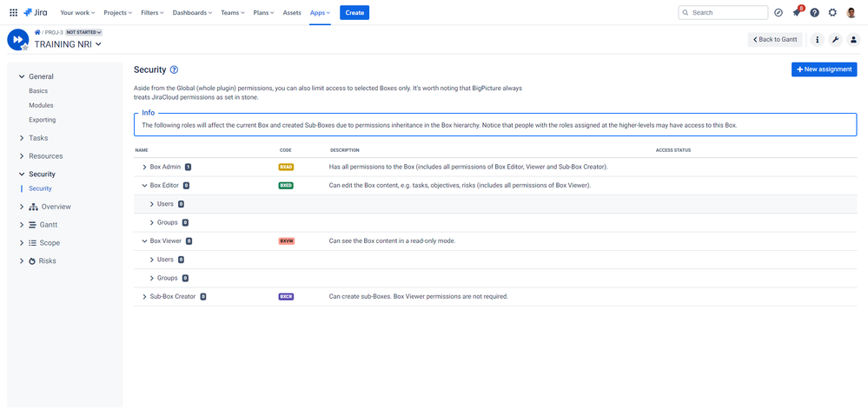868x415 pixels.
Task: Click the PROJ-3 breadcrumb link
Action: point(54,32)
